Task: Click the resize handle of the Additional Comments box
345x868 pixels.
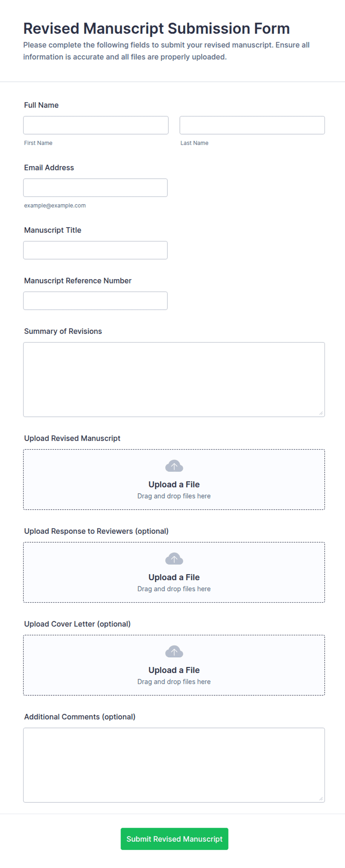Action: (321, 799)
